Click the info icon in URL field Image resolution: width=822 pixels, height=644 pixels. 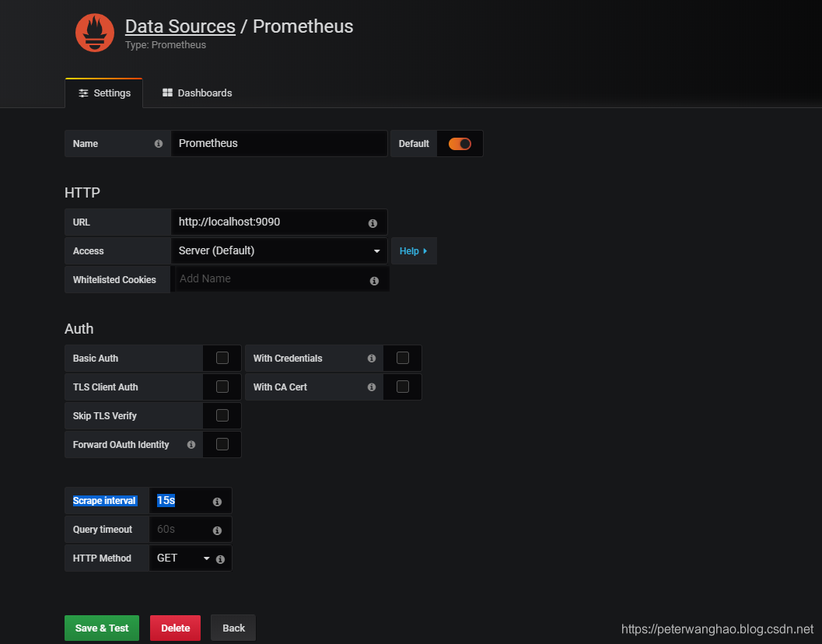(373, 223)
